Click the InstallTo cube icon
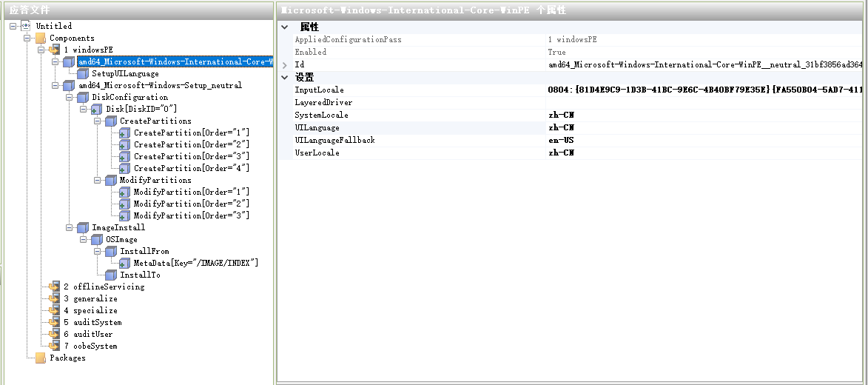 111,275
